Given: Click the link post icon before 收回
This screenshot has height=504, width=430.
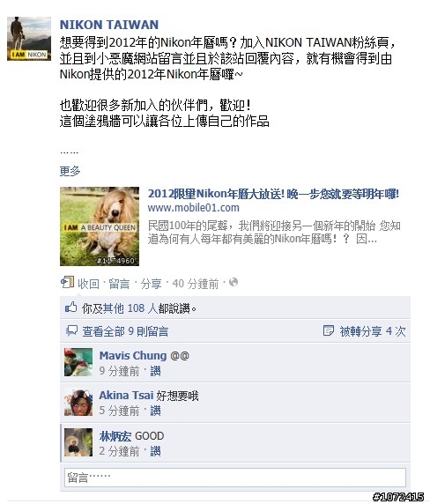Looking at the screenshot, I should (67, 282).
